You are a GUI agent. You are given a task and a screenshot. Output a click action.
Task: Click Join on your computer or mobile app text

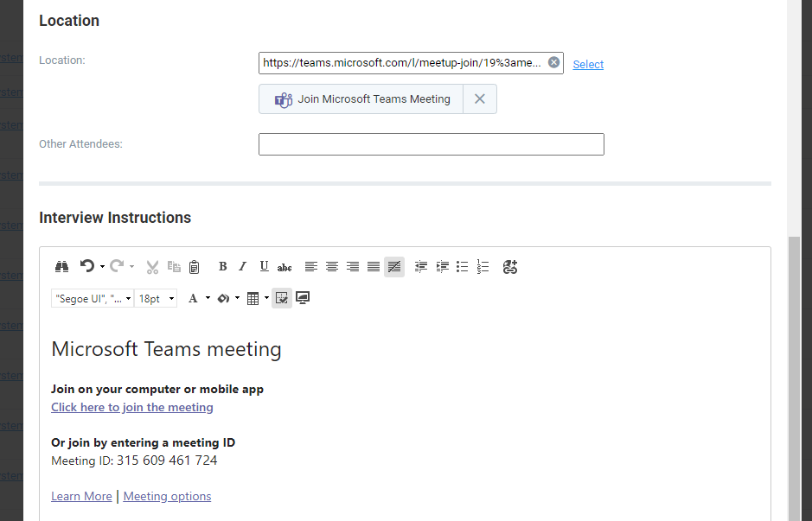[157, 389]
